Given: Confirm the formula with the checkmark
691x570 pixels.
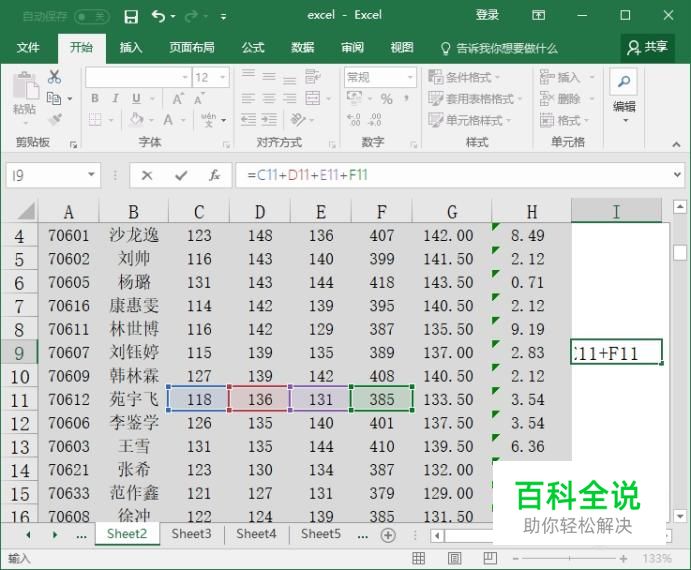Looking at the screenshot, I should 181,175.
